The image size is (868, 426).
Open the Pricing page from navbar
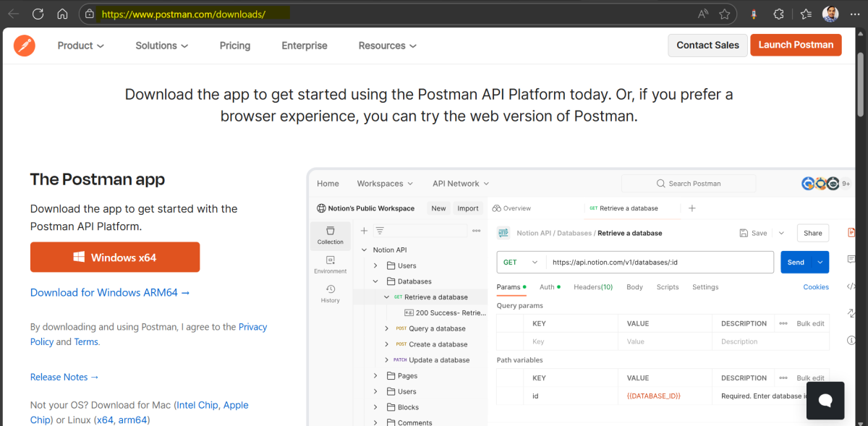pos(235,46)
